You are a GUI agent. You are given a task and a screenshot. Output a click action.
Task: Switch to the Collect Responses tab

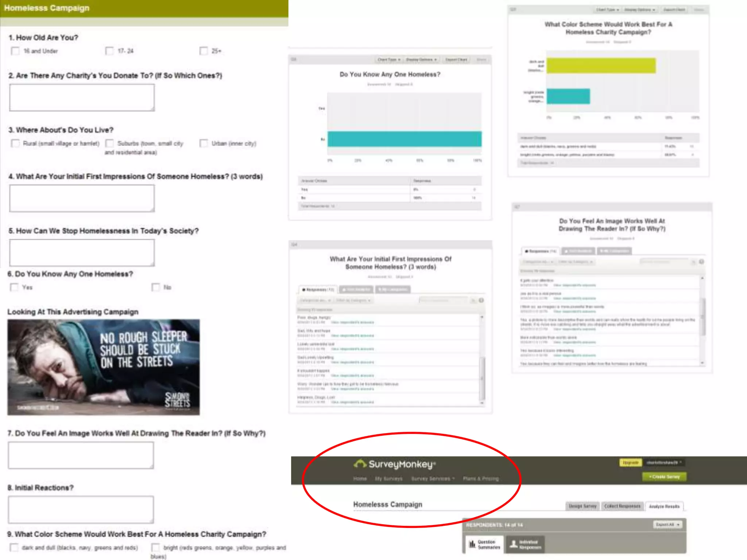[x=622, y=506]
